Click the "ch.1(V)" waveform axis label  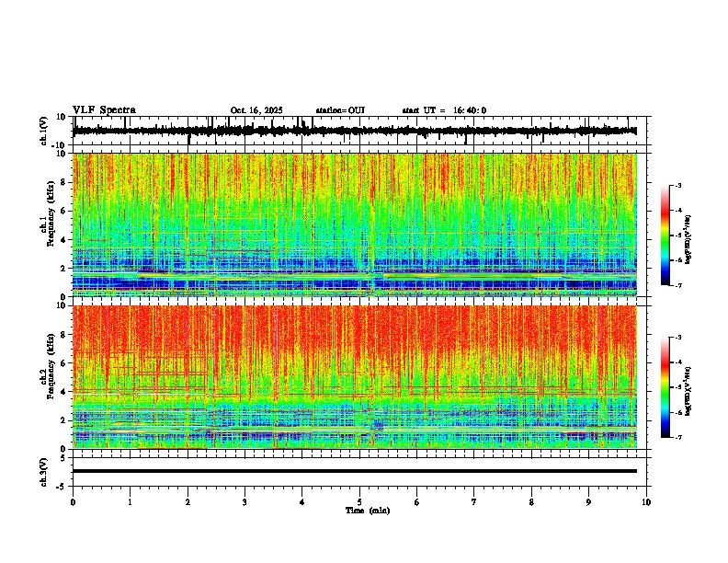(x=44, y=131)
